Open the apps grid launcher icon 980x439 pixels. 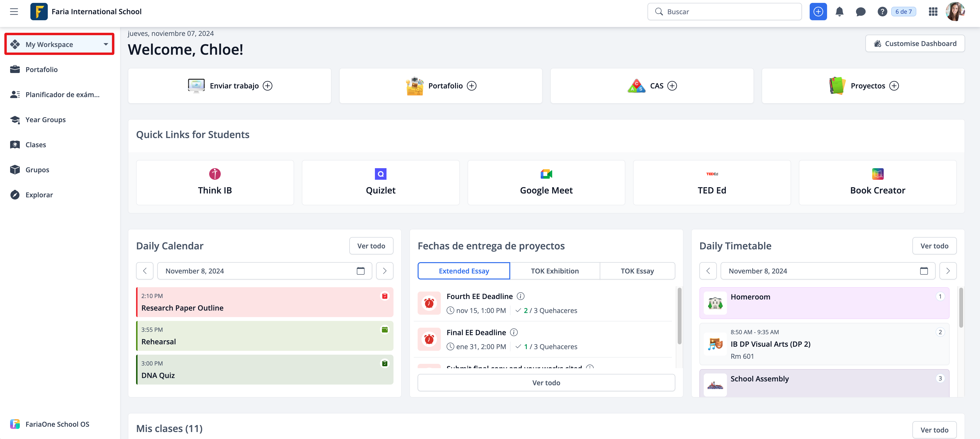pos(933,12)
